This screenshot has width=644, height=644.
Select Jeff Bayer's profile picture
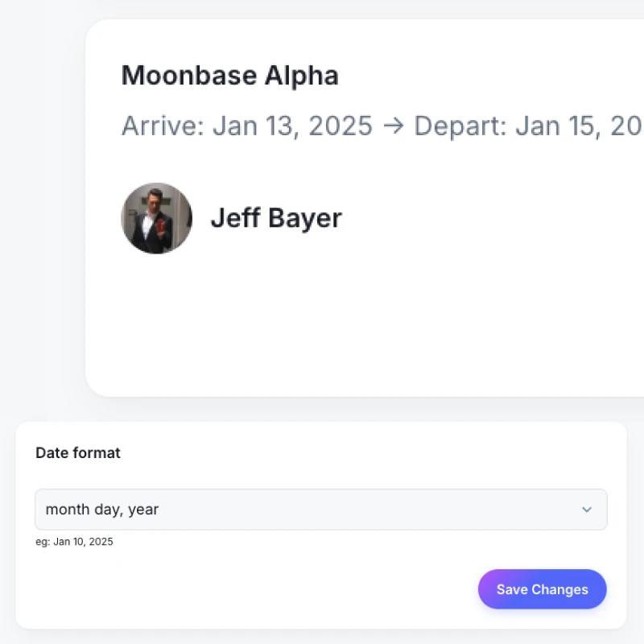click(x=156, y=217)
